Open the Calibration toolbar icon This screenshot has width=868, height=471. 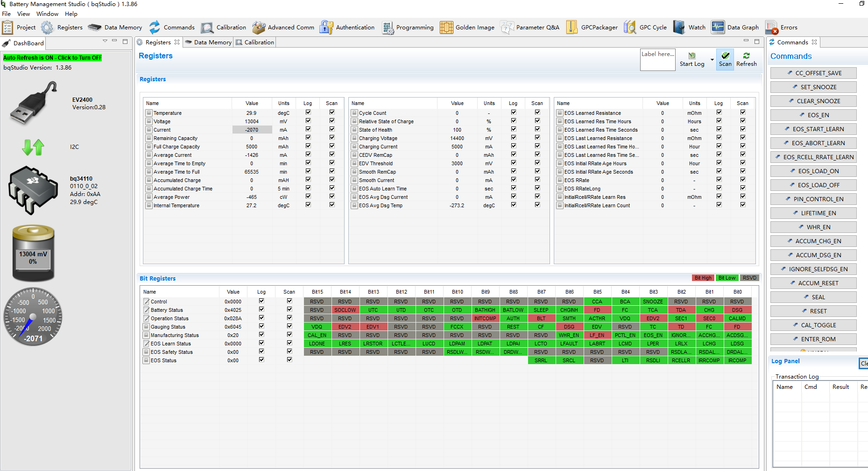click(x=207, y=28)
